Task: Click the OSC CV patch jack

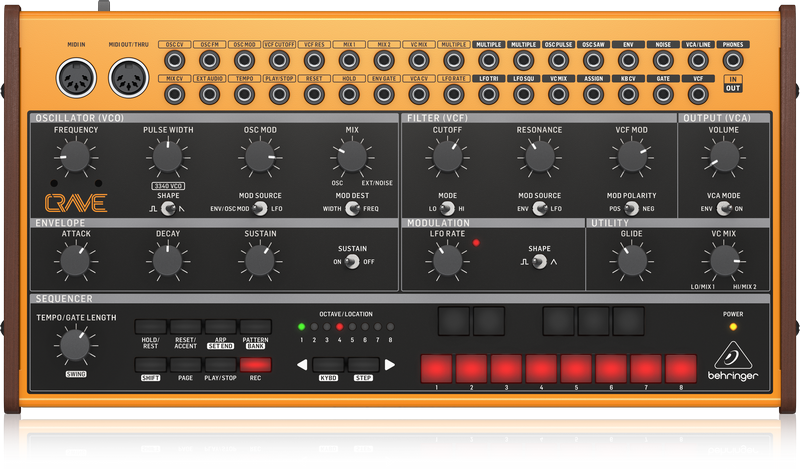Action: (176, 61)
